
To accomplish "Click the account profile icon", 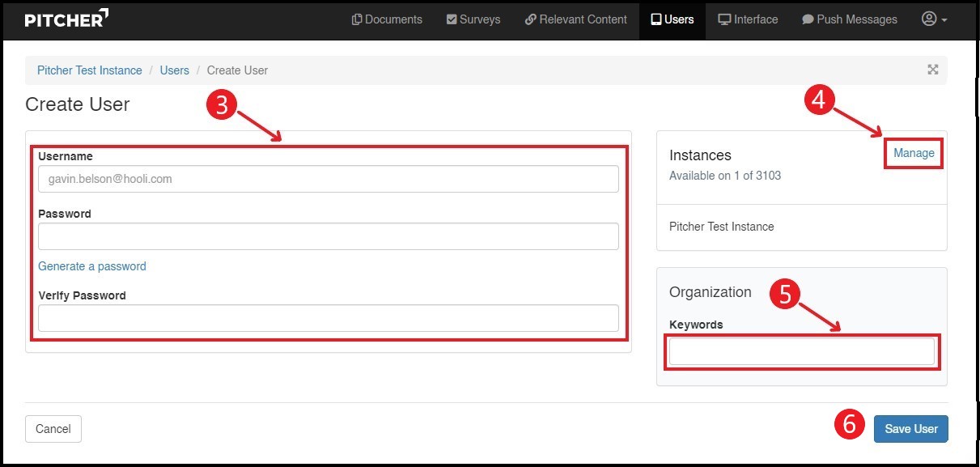I will click(x=929, y=19).
